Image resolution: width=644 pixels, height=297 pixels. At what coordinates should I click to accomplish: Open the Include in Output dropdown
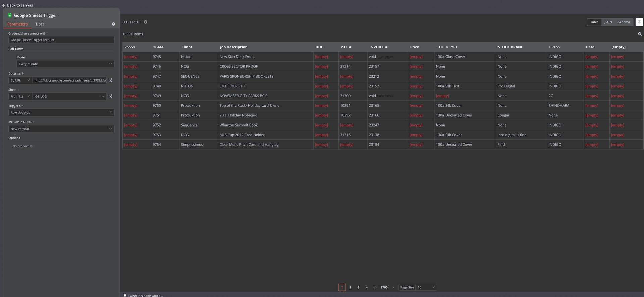point(61,129)
